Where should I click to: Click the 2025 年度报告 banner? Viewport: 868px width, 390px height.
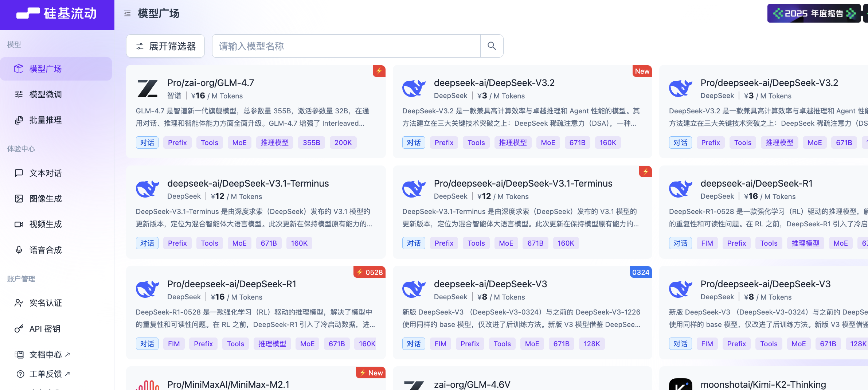tap(814, 13)
